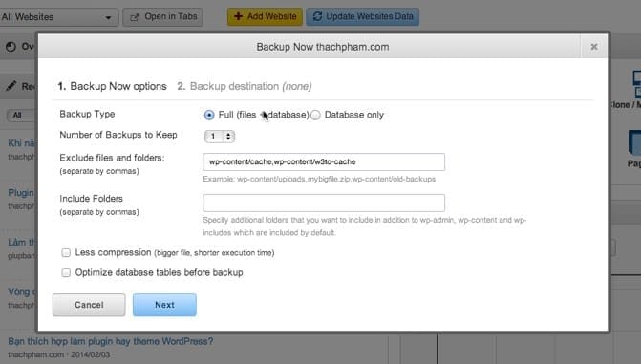
Task: Open Number of Backups to Keep selector
Action: point(220,137)
